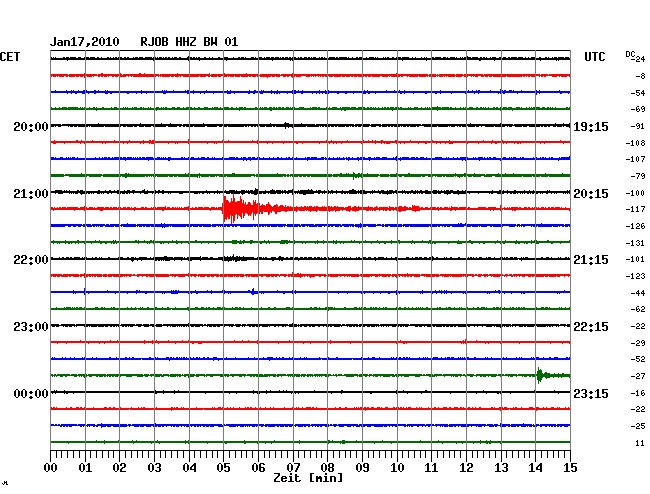Screen dimensions: 650x494
Task: Select the 22:00 CET time label
Action: (x=31, y=259)
